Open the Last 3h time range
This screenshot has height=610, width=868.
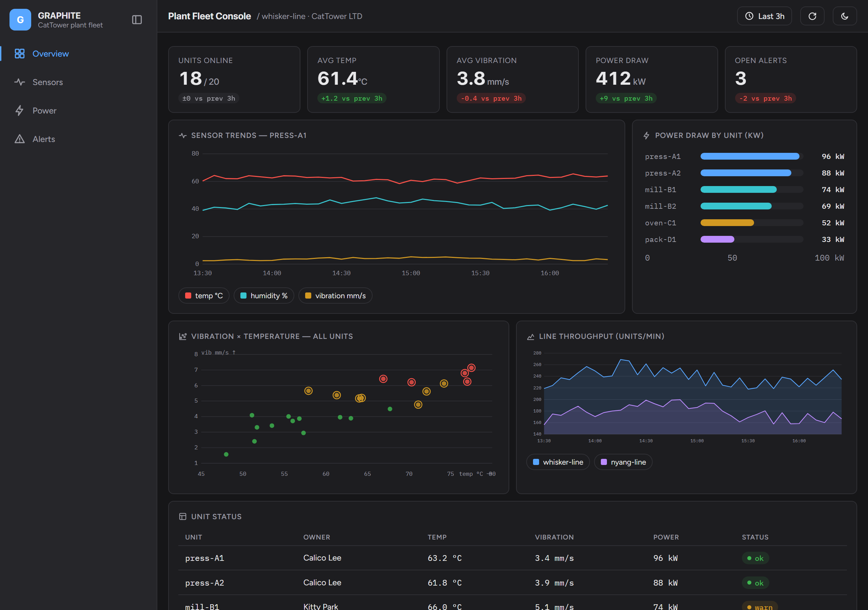tap(764, 16)
